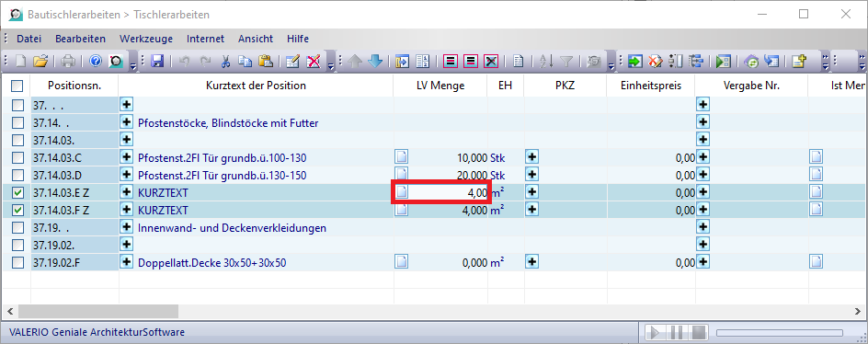This screenshot has height=344, width=868.
Task: Uncheck the box for row 37.14.03.F Z
Action: point(18,211)
